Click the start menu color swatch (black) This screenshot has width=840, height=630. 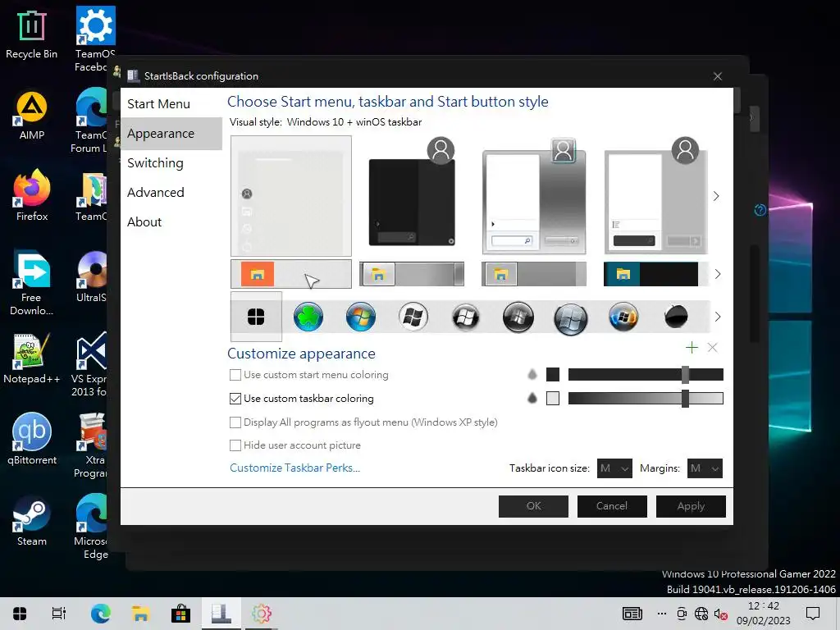tap(552, 374)
